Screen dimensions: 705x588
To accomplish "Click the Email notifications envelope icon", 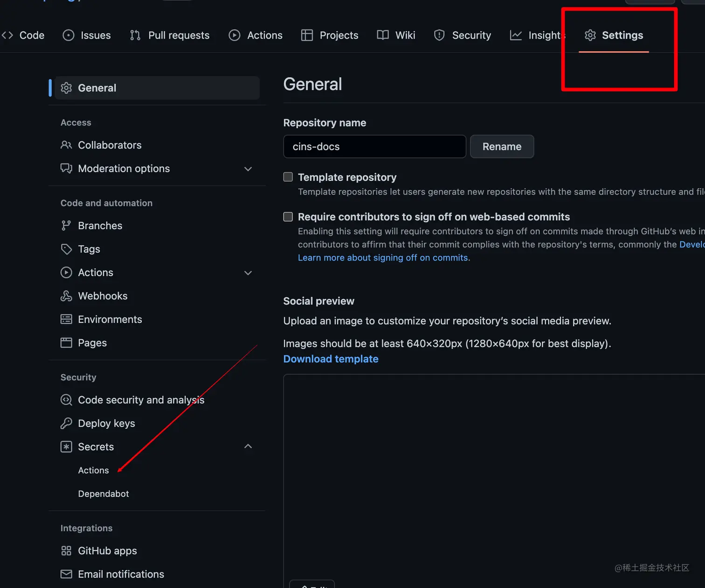I will click(x=66, y=574).
